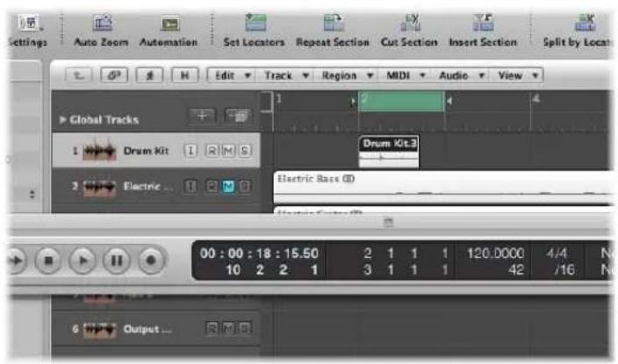Screen dimensions: 618x364
Task: Select the Electric Bass region
Action: pos(443,188)
